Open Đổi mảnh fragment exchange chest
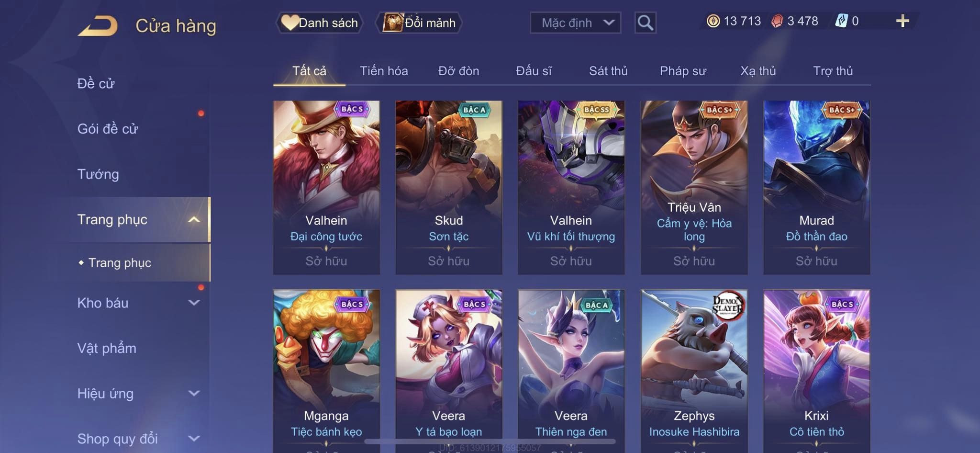This screenshot has height=453, width=980. click(419, 23)
